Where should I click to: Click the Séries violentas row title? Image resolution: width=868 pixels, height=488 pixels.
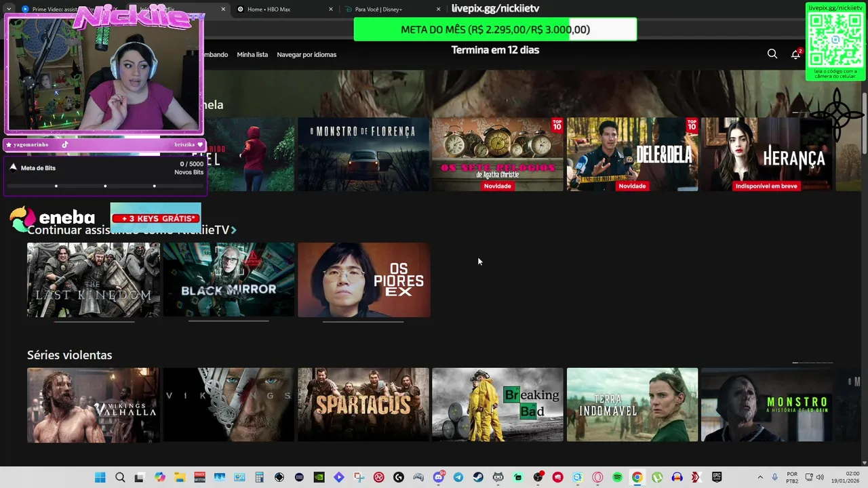pos(69,355)
